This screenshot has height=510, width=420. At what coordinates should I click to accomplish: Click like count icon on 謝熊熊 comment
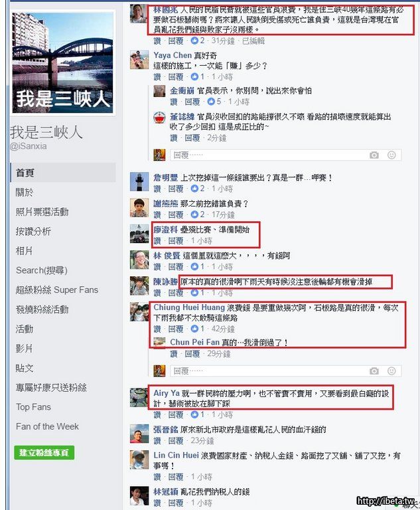pos(194,214)
